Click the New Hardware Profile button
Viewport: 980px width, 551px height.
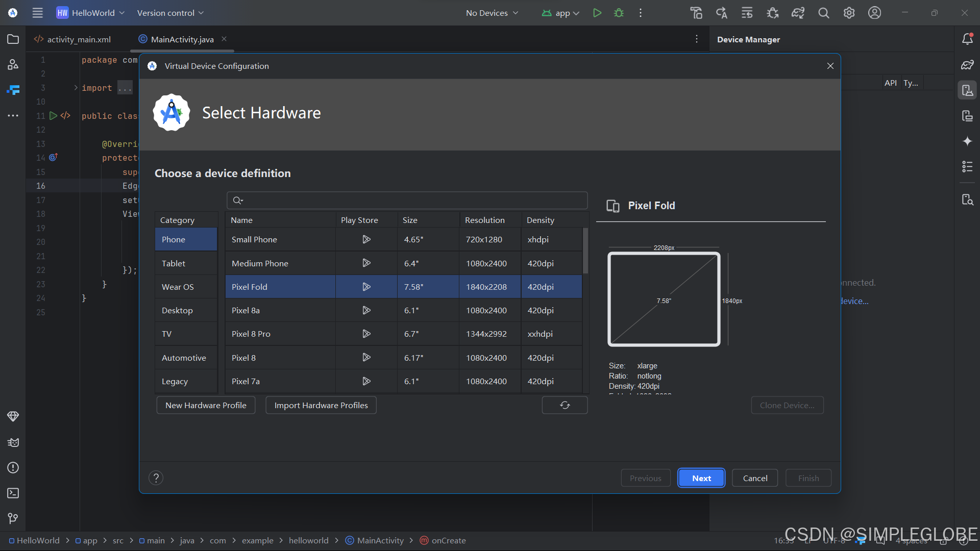[x=206, y=405]
